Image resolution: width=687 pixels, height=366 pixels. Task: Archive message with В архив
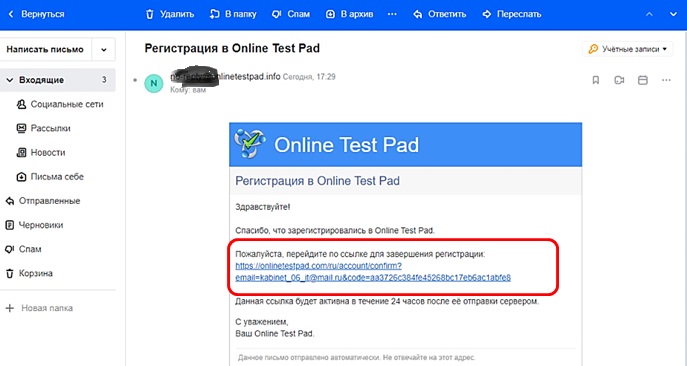tap(349, 14)
